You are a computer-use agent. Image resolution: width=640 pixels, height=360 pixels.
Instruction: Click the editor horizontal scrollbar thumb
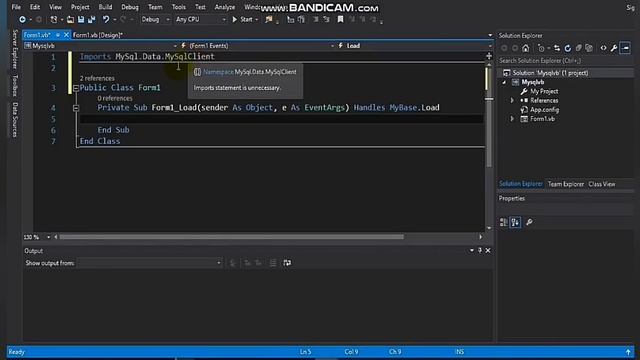232,237
